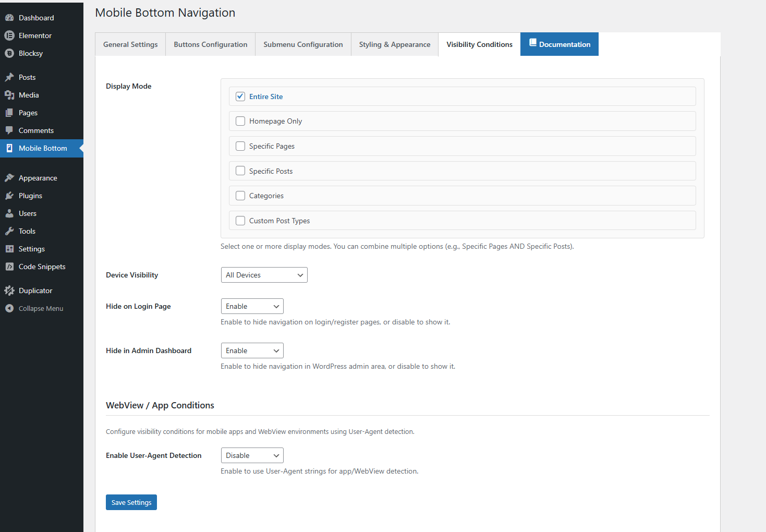Enable the Homepage Only checkbox
This screenshot has height=532, width=766.
point(240,121)
